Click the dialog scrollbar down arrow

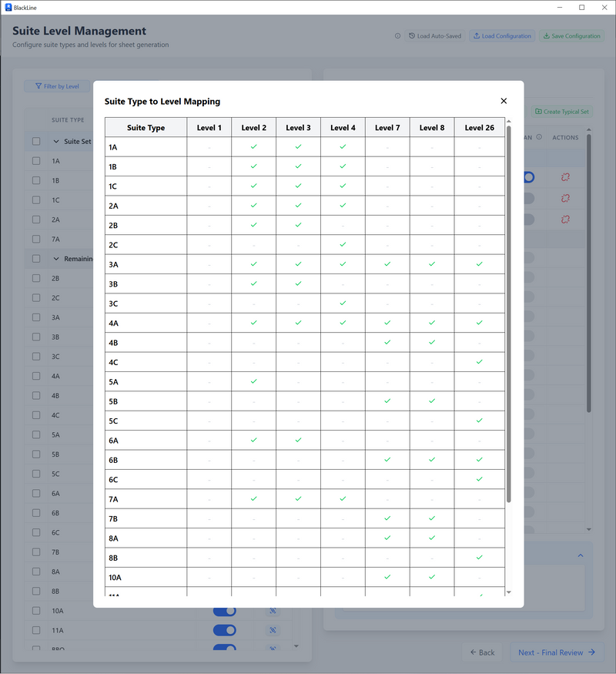click(x=509, y=592)
